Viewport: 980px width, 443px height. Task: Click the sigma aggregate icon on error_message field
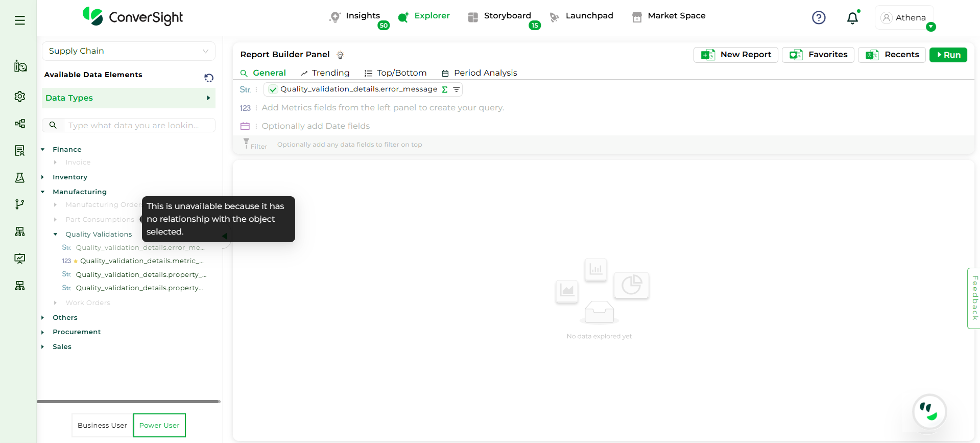click(445, 89)
